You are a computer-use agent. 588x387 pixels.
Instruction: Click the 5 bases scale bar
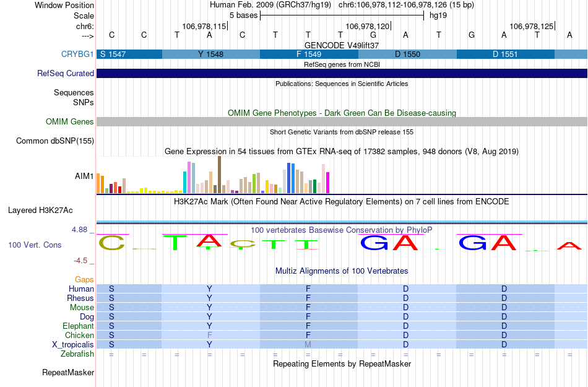click(x=342, y=15)
